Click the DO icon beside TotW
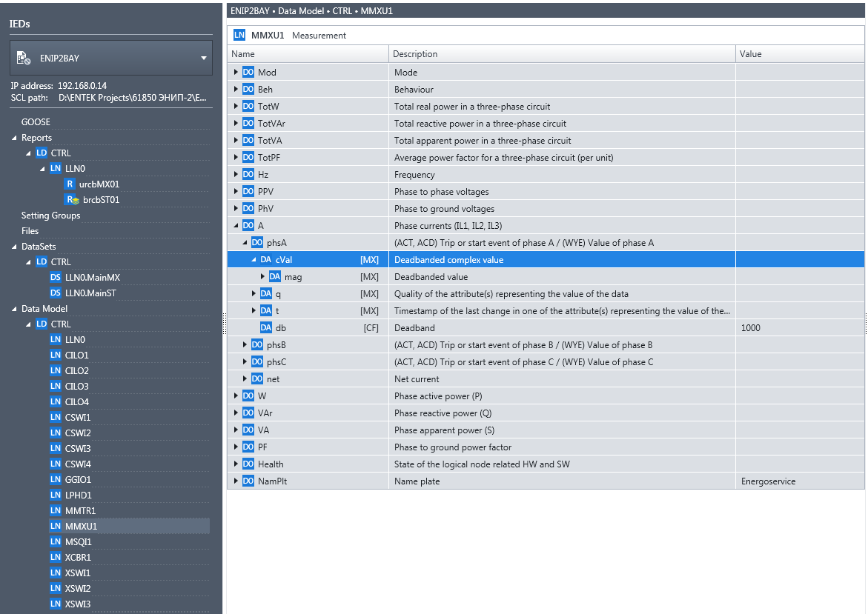 click(248, 107)
